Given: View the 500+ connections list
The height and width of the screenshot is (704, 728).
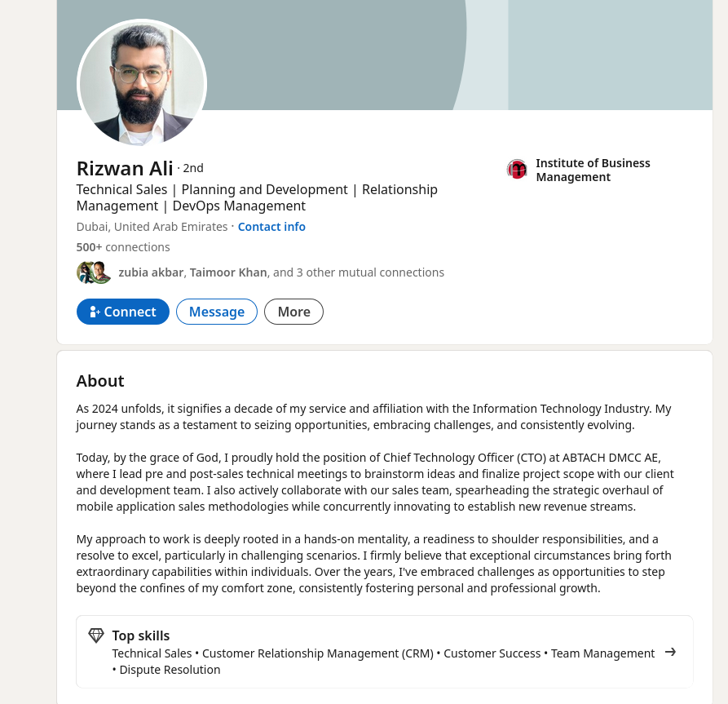Looking at the screenshot, I should pos(123,247).
